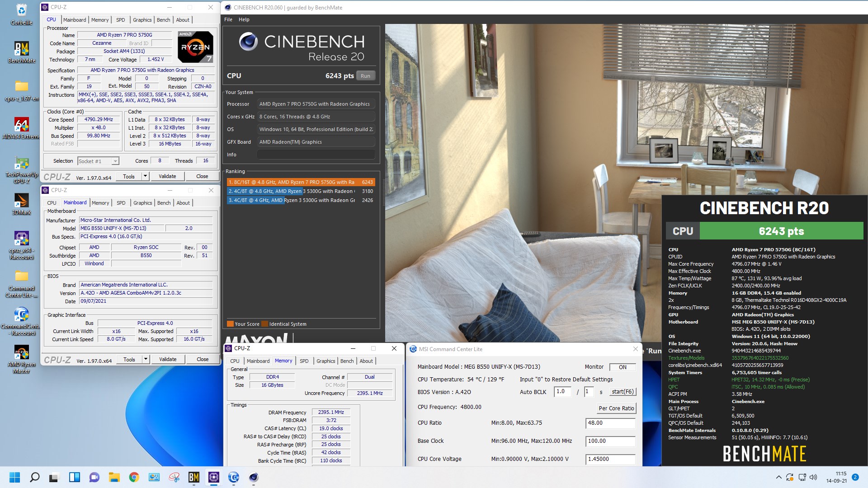Image resolution: width=868 pixels, height=488 pixels.
Task: Select ranking entry 3 scoring 2426
Action: (301, 200)
